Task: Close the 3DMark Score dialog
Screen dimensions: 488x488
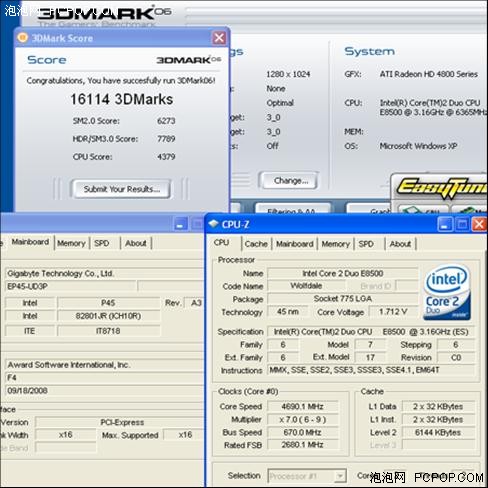Action: click(219, 38)
